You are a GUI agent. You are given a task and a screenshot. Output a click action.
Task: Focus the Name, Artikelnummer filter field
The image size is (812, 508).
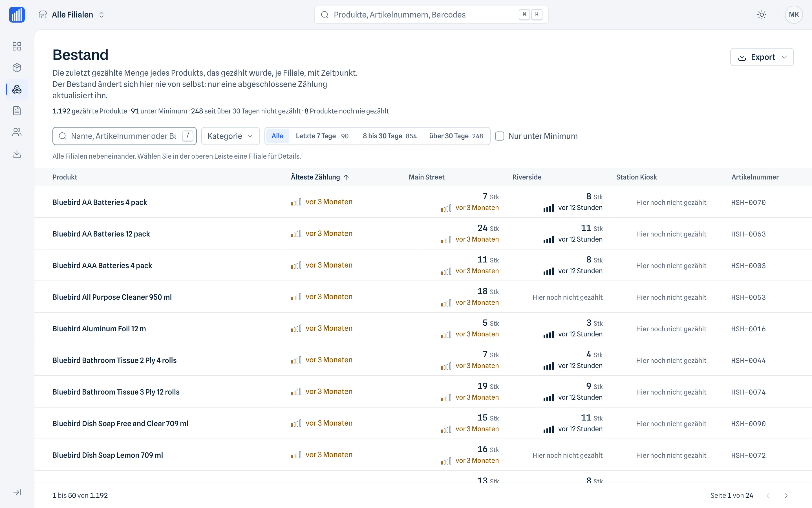click(x=125, y=136)
